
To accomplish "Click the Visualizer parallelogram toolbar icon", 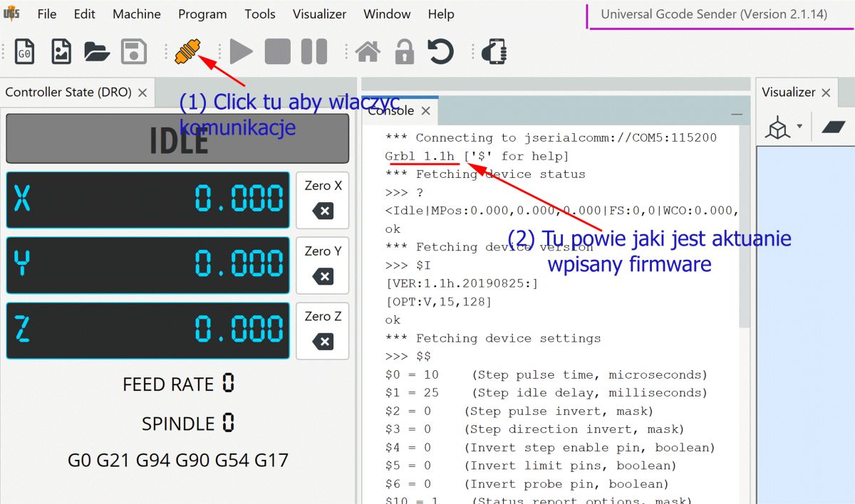I will (833, 127).
